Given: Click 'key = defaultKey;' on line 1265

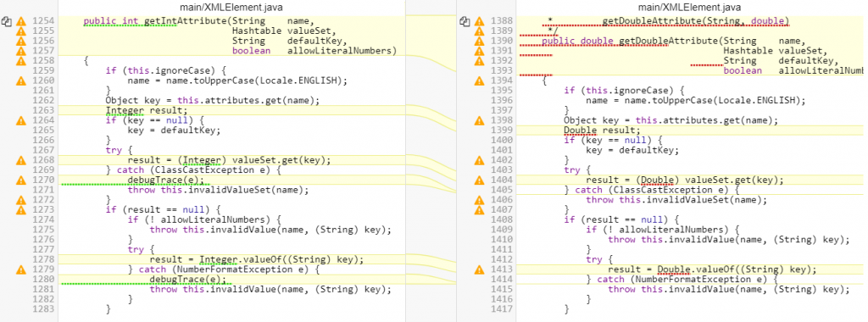Looking at the screenshot, I should tap(174, 130).
